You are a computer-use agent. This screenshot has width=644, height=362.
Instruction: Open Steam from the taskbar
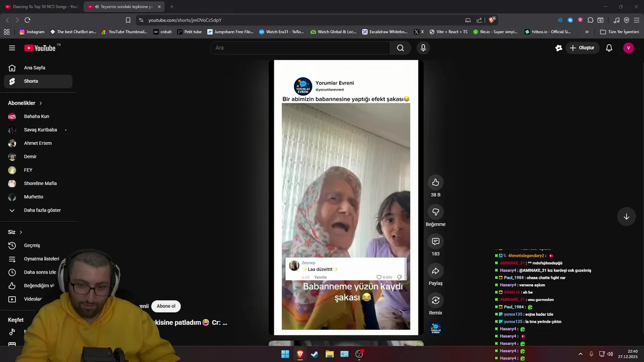(314, 354)
